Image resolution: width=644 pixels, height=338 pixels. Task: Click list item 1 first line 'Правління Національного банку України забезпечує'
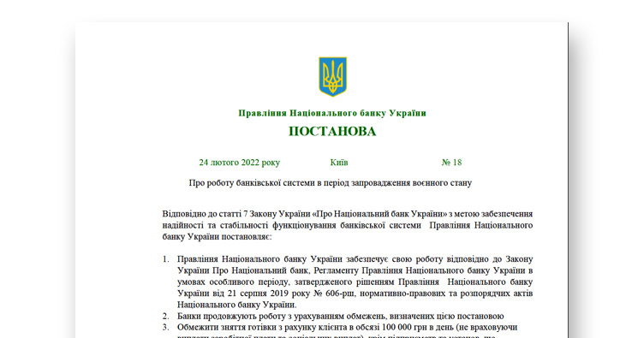click(x=355, y=259)
